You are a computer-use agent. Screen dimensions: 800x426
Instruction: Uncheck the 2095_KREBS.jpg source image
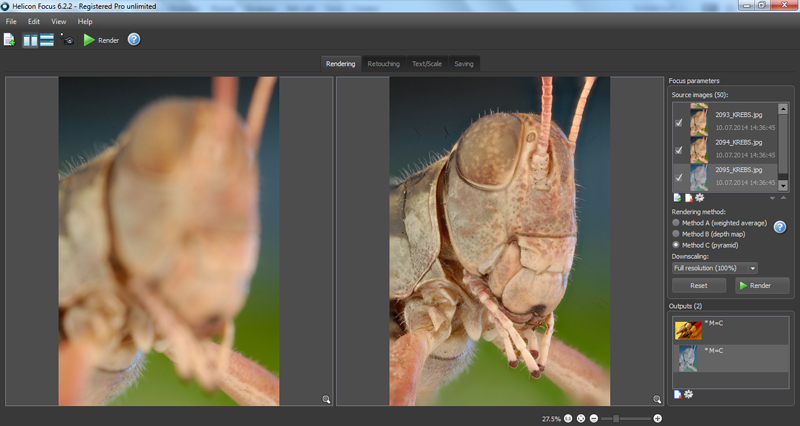click(x=679, y=178)
